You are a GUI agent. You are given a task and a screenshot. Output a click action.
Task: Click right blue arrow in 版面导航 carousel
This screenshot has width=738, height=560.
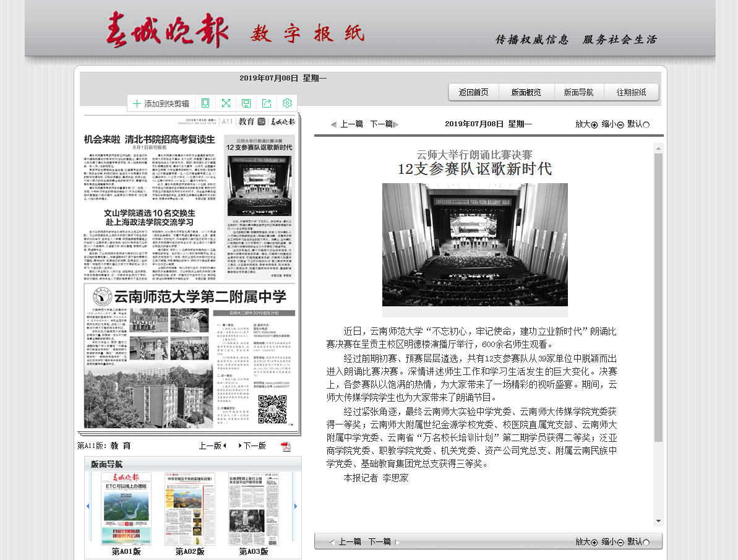tap(296, 506)
